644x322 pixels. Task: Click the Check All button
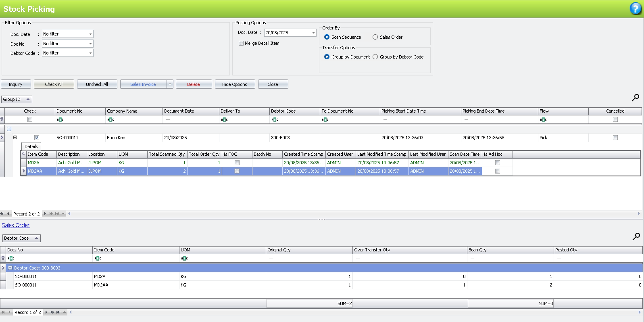54,84
